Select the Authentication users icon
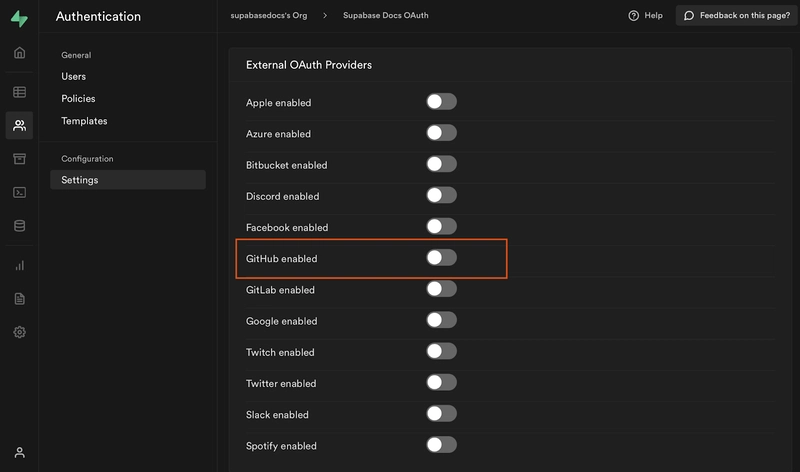Viewport: 800px width, 472px height. [x=19, y=125]
